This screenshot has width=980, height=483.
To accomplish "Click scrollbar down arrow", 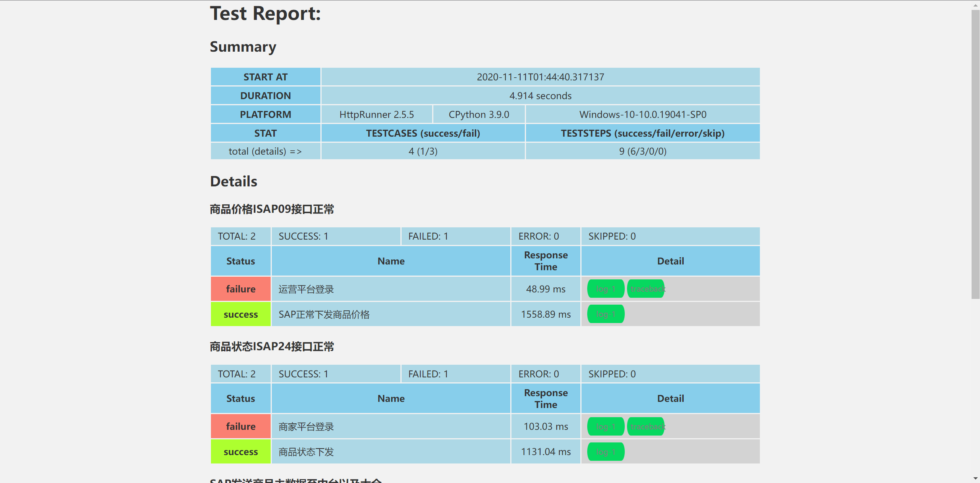I will pyautogui.click(x=975, y=478).
